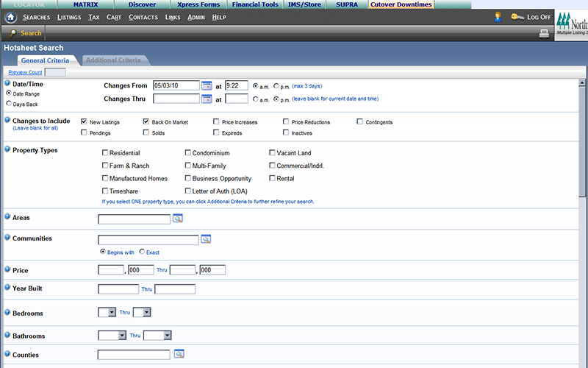Click the Log Off link

[538, 17]
